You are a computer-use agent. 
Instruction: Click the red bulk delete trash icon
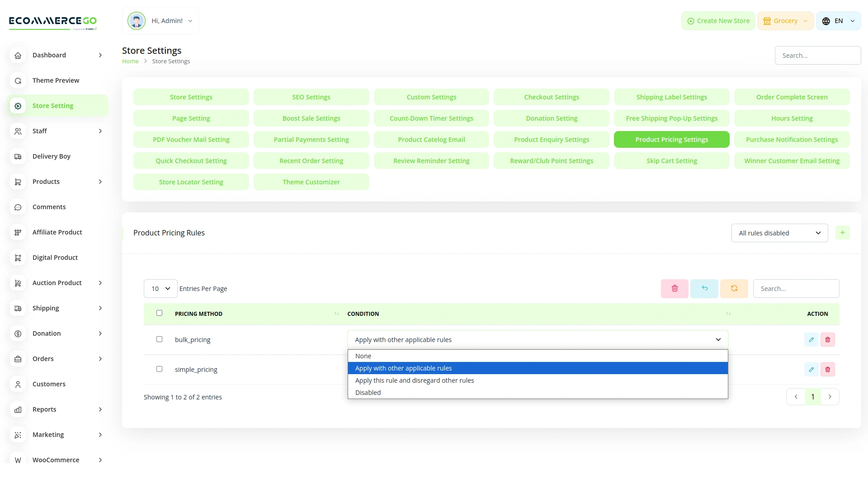pos(675,288)
